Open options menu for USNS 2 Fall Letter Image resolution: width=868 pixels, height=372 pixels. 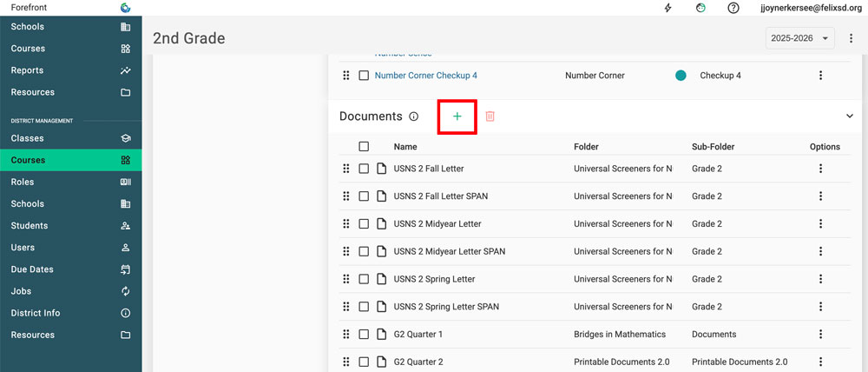[820, 169]
